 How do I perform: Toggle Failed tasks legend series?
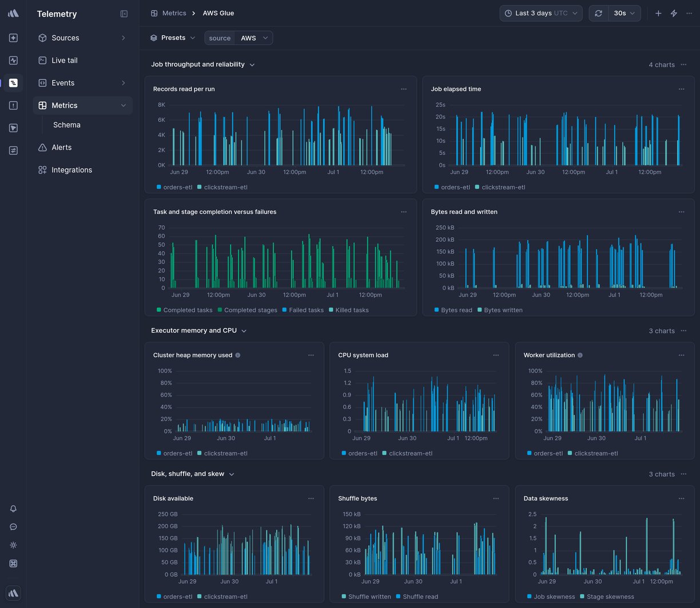[303, 310]
